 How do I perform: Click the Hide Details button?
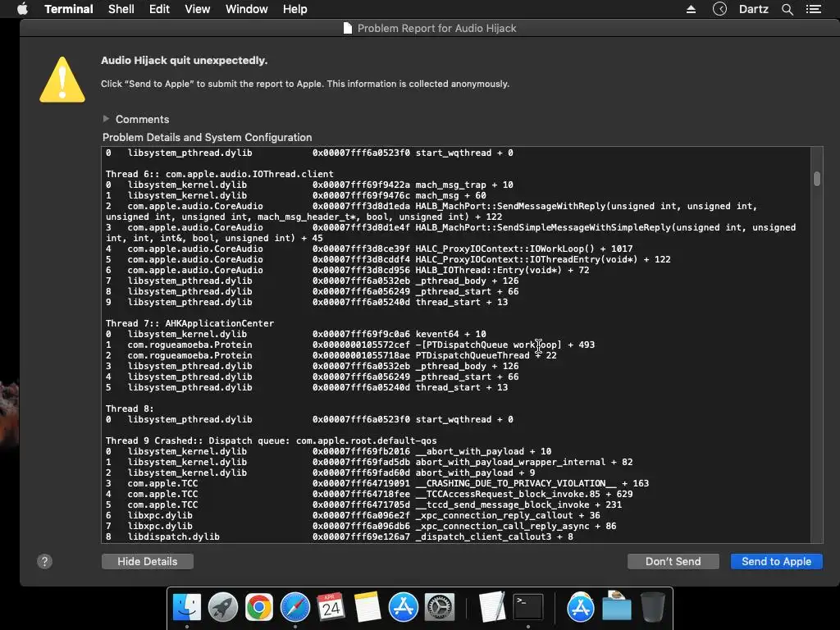click(x=148, y=561)
